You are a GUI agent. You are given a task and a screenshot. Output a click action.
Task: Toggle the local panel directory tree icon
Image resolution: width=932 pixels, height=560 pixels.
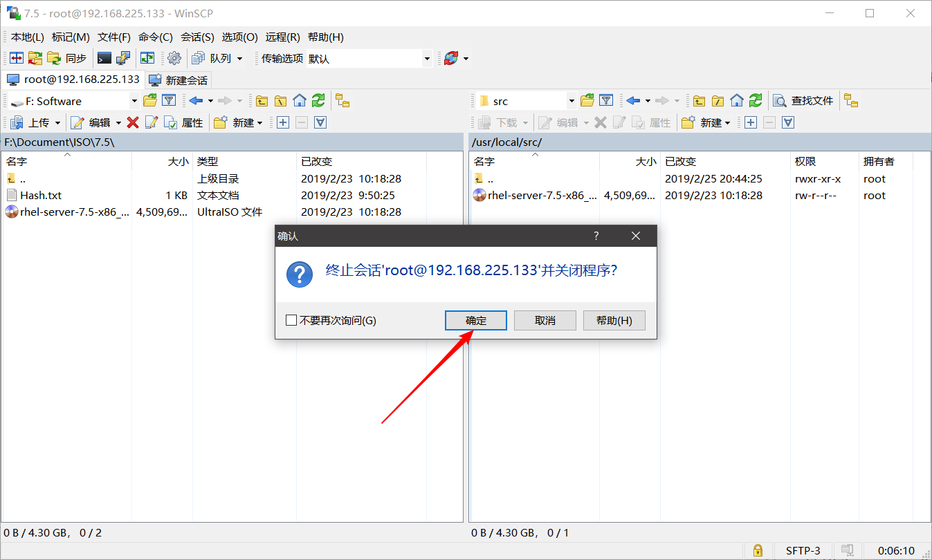(342, 101)
